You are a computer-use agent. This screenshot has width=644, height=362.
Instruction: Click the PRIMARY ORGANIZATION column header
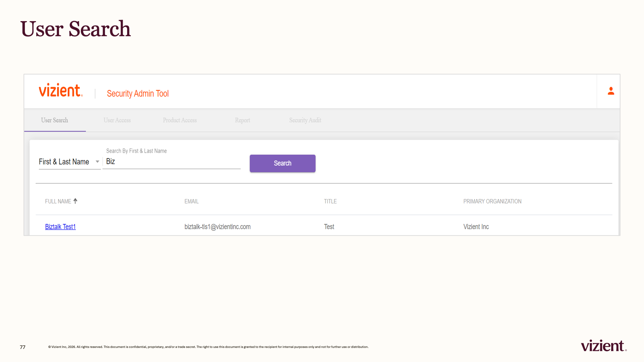pyautogui.click(x=492, y=201)
